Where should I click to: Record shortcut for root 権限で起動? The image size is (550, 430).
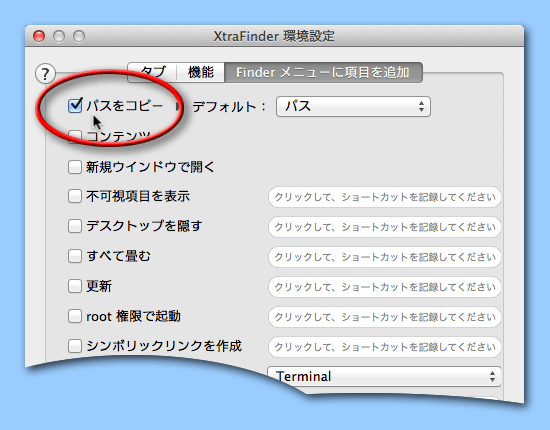coord(385,317)
